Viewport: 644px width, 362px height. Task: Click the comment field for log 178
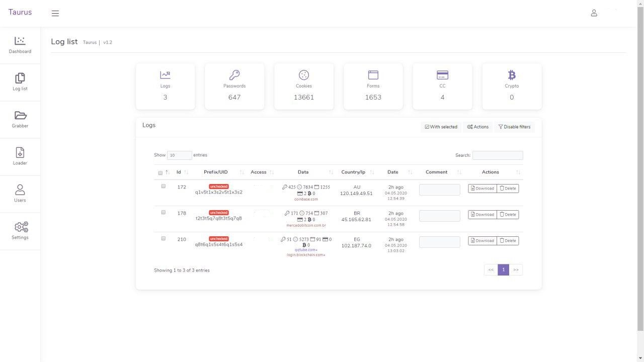tap(440, 216)
